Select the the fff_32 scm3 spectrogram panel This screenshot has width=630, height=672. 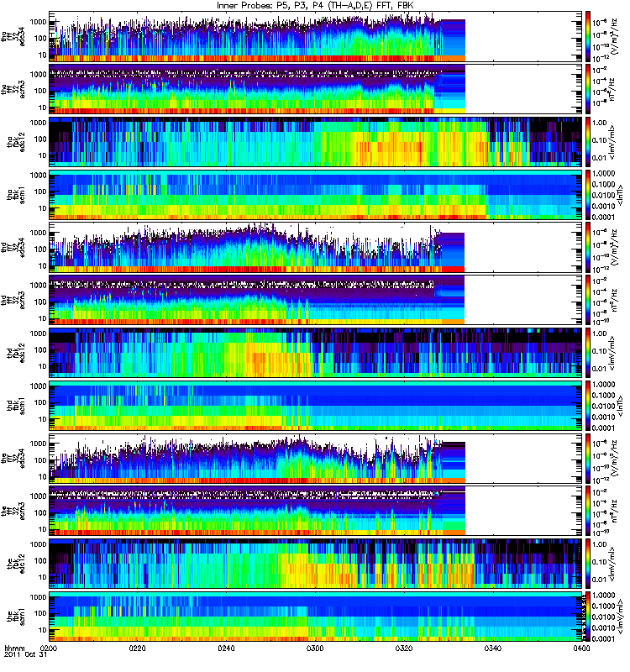tap(315, 511)
